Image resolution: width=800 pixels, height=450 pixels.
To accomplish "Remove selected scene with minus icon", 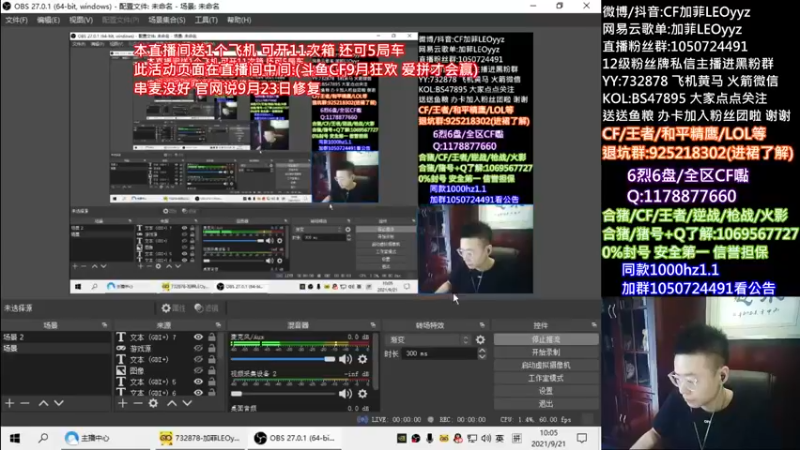I will (24, 403).
